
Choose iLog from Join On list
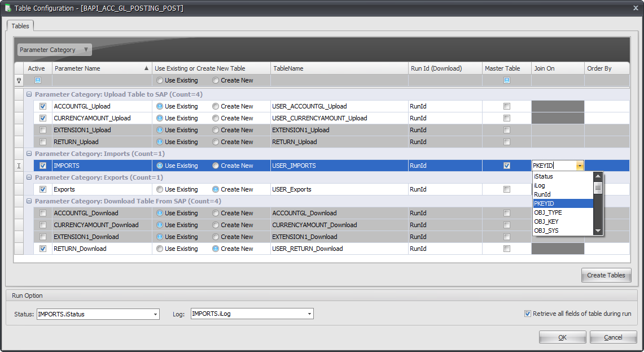pyautogui.click(x=563, y=185)
